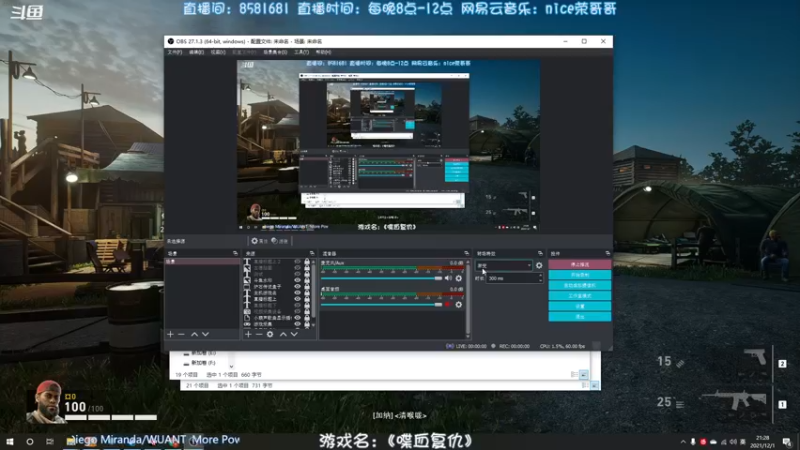Open Windows search circle on taskbar
The height and width of the screenshot is (450, 800).
tap(30, 441)
